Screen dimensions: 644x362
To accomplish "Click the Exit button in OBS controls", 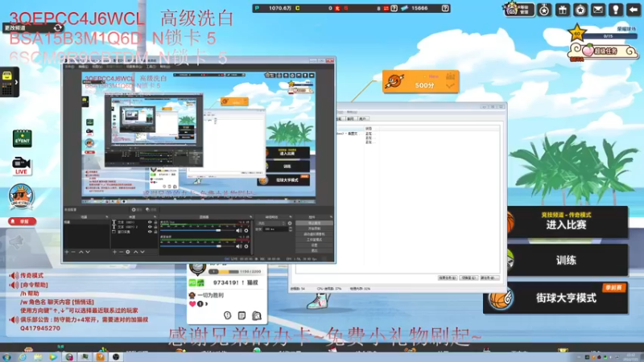I will [314, 250].
